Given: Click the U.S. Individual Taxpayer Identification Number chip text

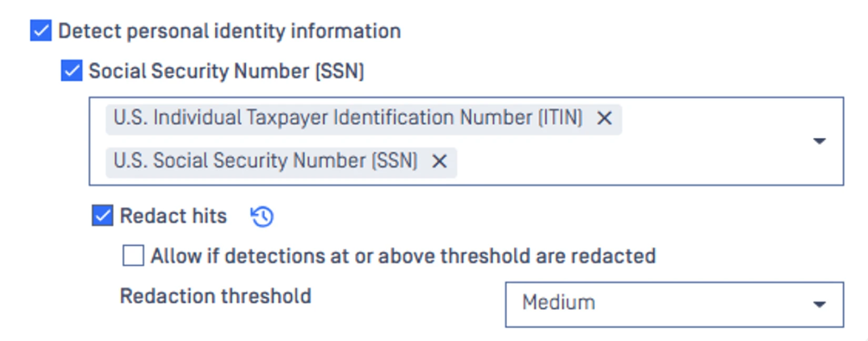Looking at the screenshot, I should 348,118.
